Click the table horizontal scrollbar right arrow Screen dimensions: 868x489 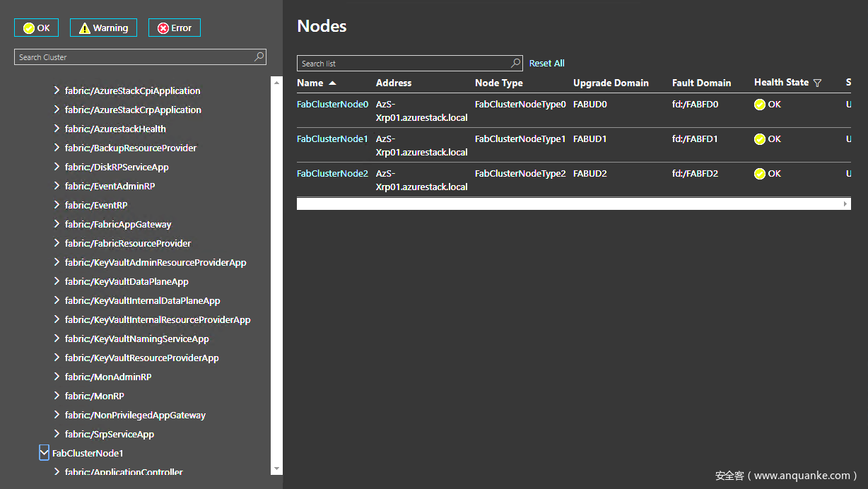point(845,204)
